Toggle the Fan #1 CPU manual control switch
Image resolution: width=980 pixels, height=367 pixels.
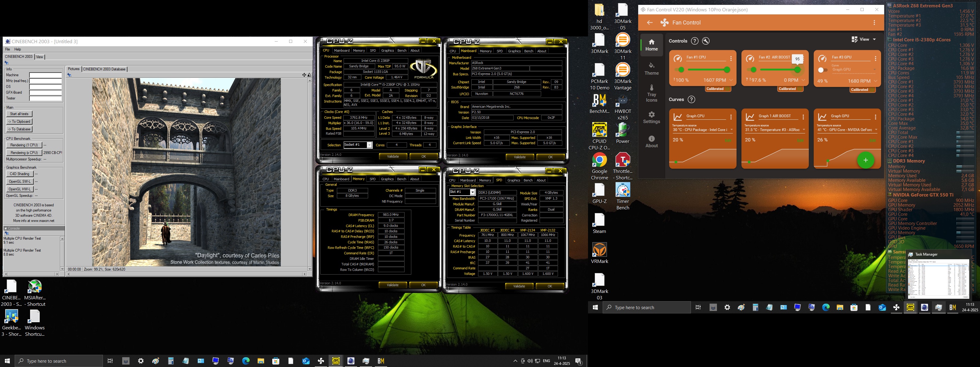(x=679, y=69)
